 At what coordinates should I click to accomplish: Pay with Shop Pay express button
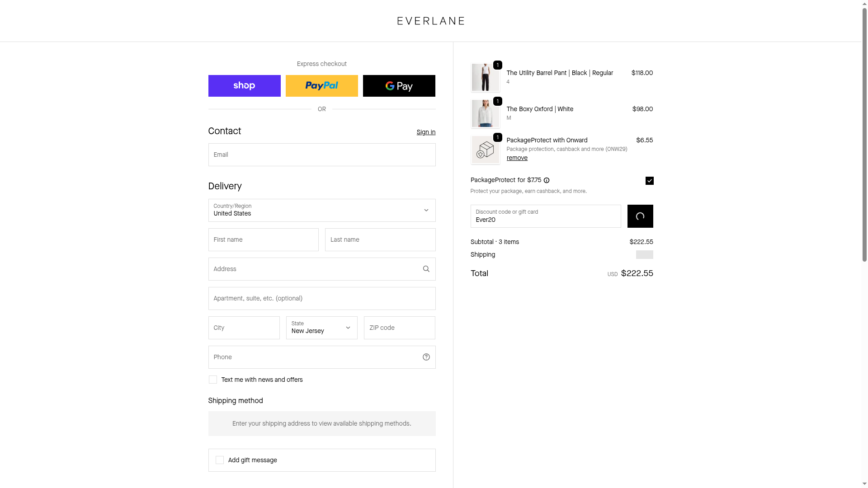click(x=244, y=86)
